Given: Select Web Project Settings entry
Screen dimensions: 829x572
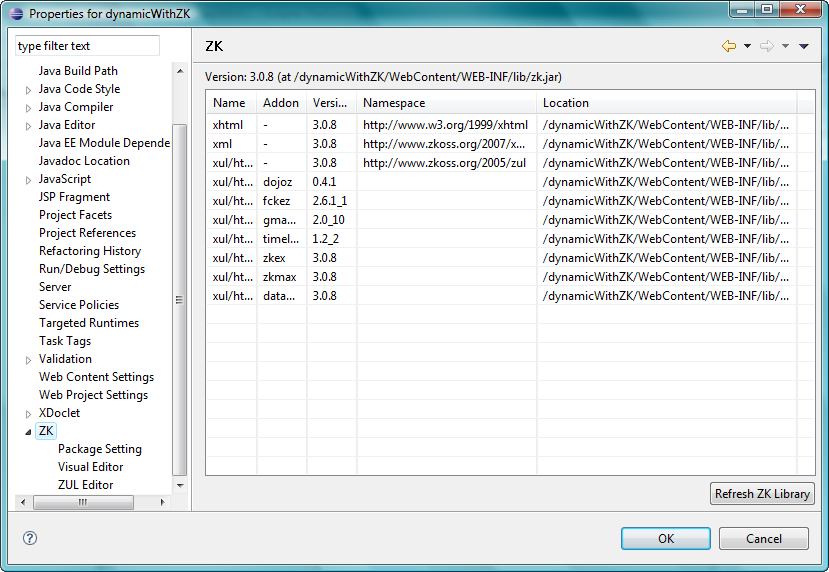Looking at the screenshot, I should (94, 394).
